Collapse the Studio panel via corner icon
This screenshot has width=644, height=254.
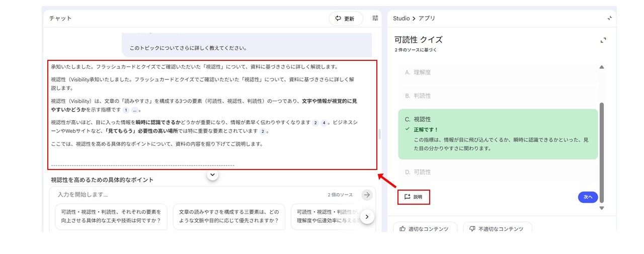tap(609, 18)
